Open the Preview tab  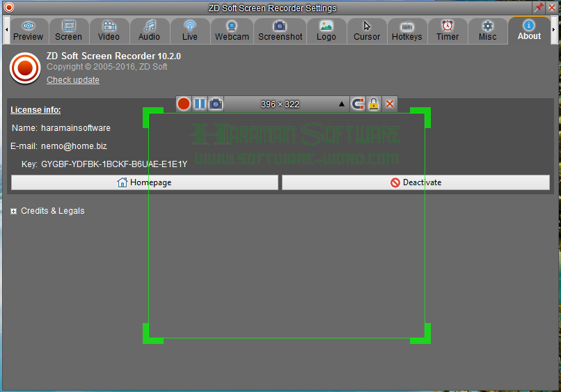[29, 31]
